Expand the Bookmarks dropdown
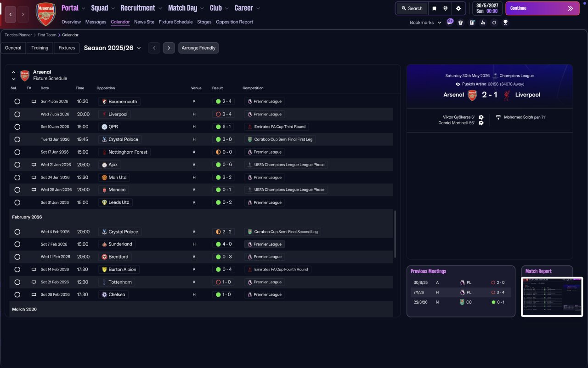 (x=426, y=23)
